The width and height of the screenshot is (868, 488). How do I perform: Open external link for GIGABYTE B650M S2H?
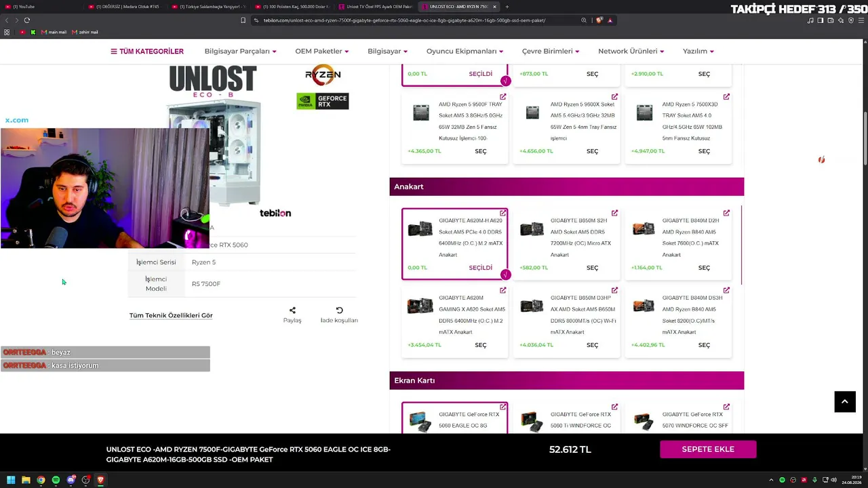pos(614,213)
